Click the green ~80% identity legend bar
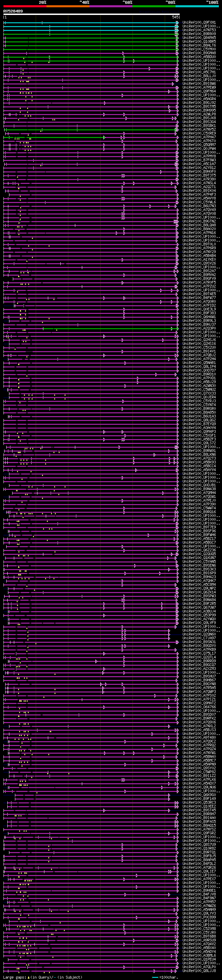 point(154,6)
